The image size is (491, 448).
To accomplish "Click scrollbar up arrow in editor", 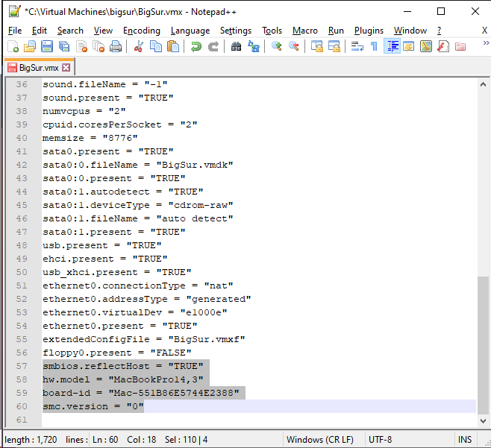I will coord(483,84).
